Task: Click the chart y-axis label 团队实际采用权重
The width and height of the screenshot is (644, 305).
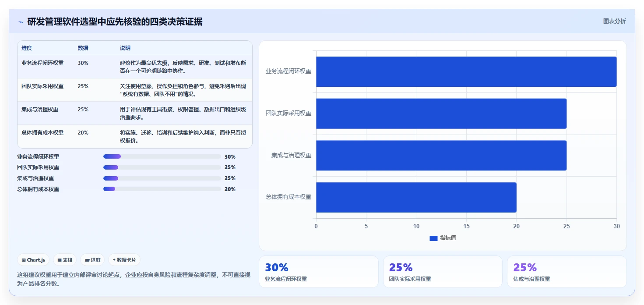Action: (289, 113)
